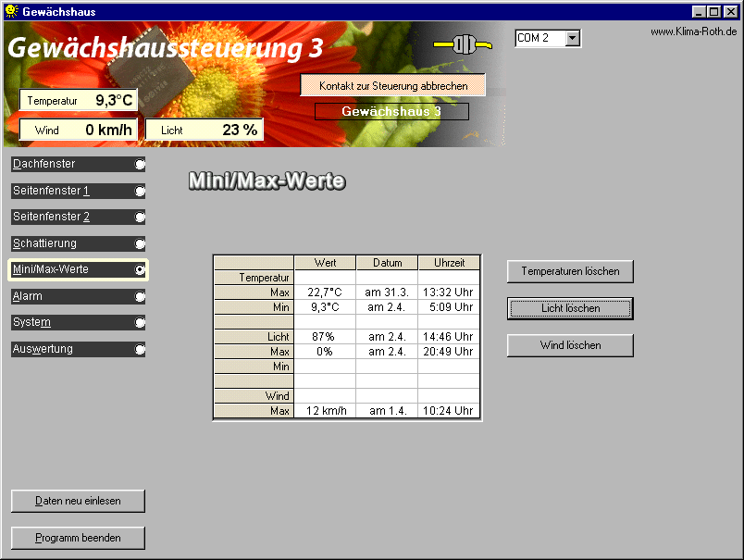Viewport: 744px width, 560px height.
Task: Select the Schattierung radio option
Action: pos(78,243)
